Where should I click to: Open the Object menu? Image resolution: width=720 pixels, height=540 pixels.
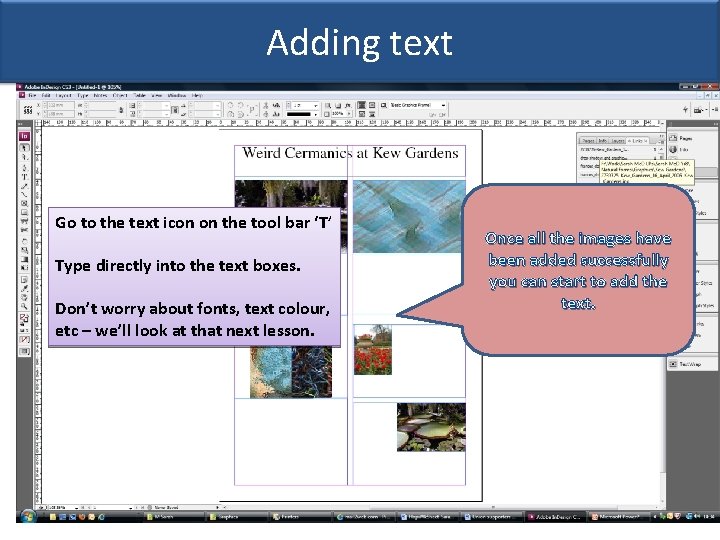coord(120,96)
